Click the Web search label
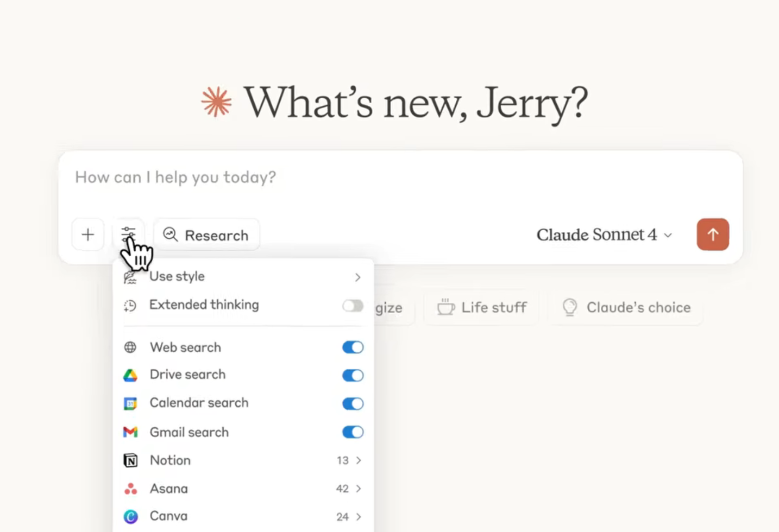This screenshot has width=779, height=532. 185,347
